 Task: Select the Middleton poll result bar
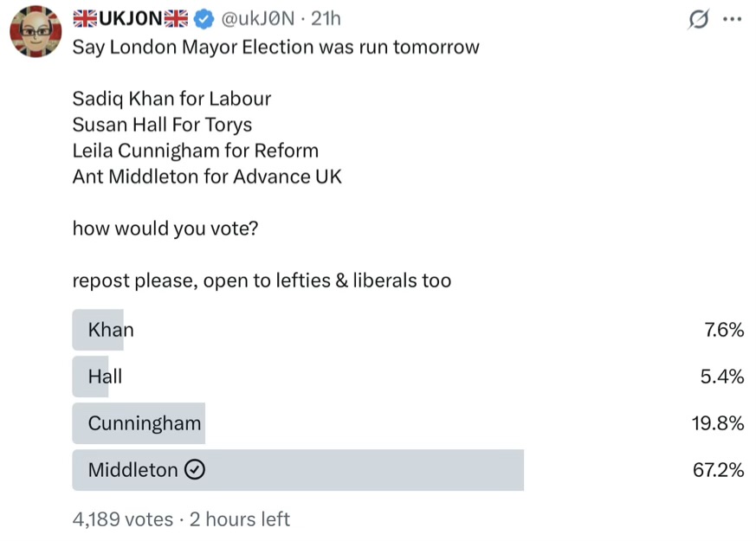[298, 470]
